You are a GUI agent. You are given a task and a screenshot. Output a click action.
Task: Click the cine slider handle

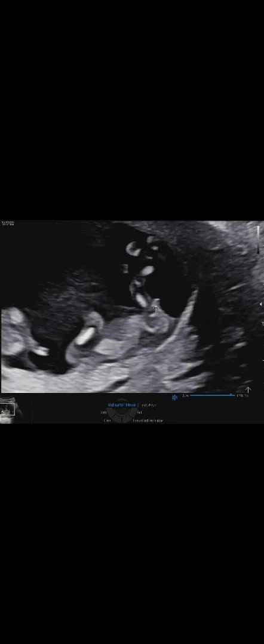(x=231, y=395)
